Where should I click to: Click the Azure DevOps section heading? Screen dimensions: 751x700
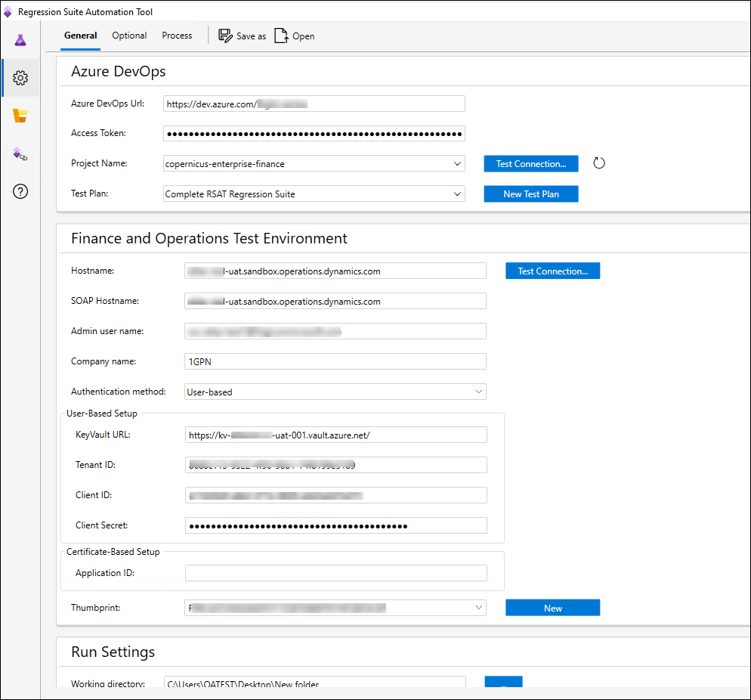(x=119, y=71)
